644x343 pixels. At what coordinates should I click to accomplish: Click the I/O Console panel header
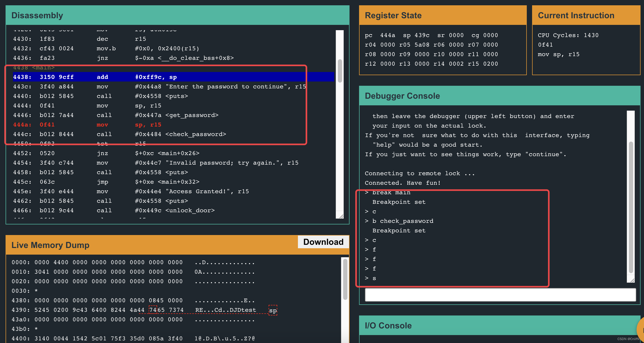500,326
